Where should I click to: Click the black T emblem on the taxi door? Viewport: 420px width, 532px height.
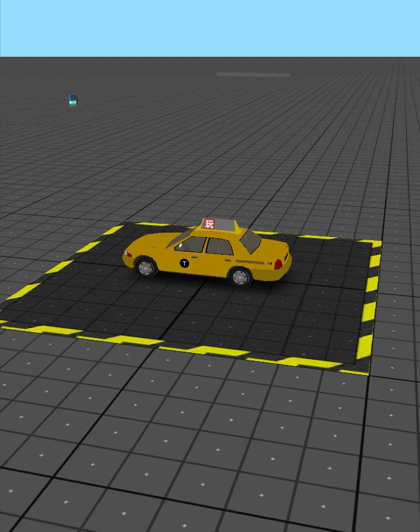pos(184,263)
